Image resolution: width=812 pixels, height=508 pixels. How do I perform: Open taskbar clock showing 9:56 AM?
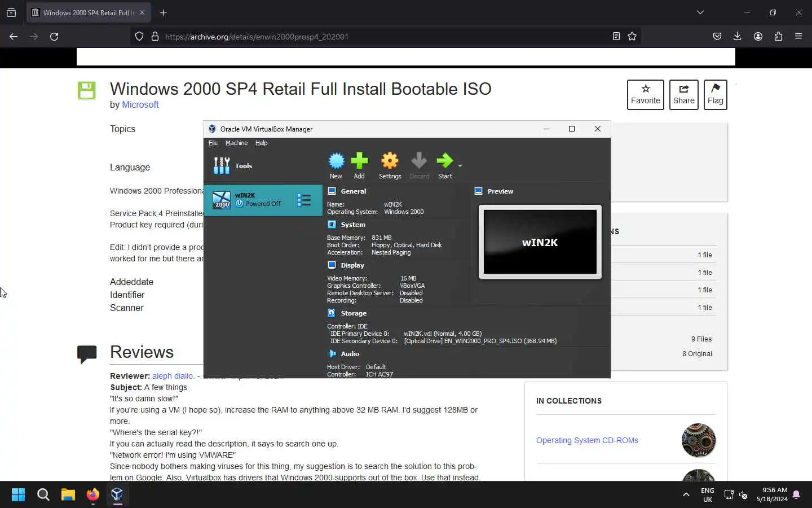pos(772,494)
